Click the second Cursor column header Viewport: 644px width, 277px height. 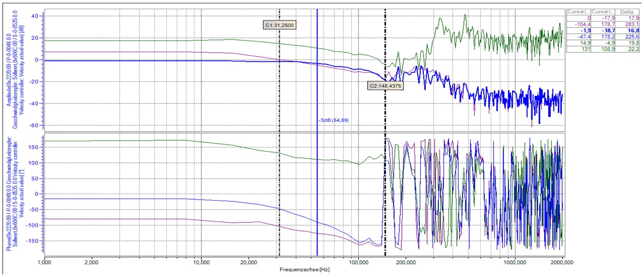click(603, 11)
